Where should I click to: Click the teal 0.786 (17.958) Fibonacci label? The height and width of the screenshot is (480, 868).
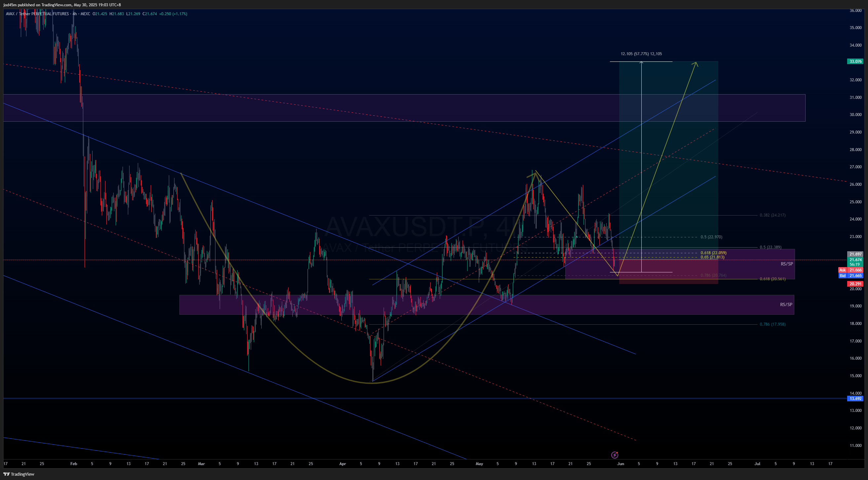pos(772,324)
